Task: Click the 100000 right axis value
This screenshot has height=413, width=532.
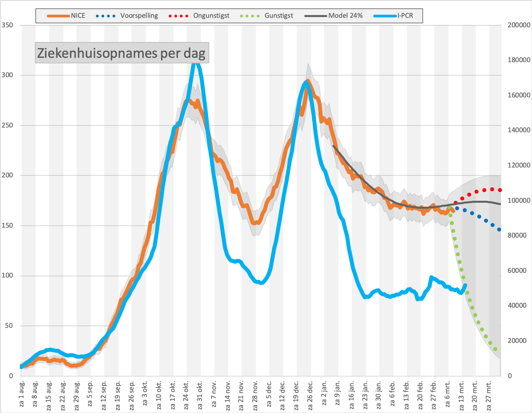Action: tap(519, 200)
